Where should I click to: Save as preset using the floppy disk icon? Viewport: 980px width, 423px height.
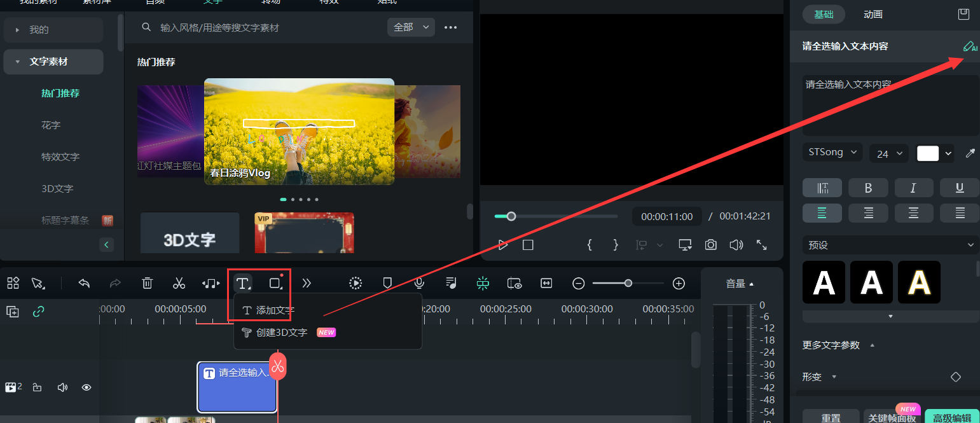(x=964, y=14)
